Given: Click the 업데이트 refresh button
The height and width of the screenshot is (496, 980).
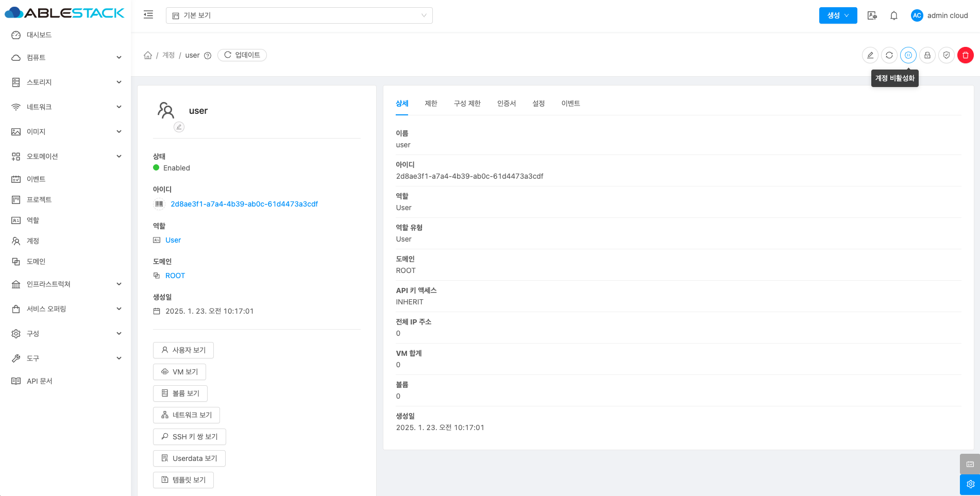Looking at the screenshot, I should point(242,55).
